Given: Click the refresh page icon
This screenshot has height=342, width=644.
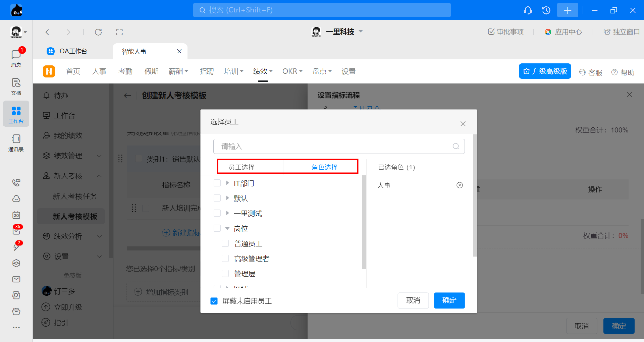Looking at the screenshot, I should (98, 32).
